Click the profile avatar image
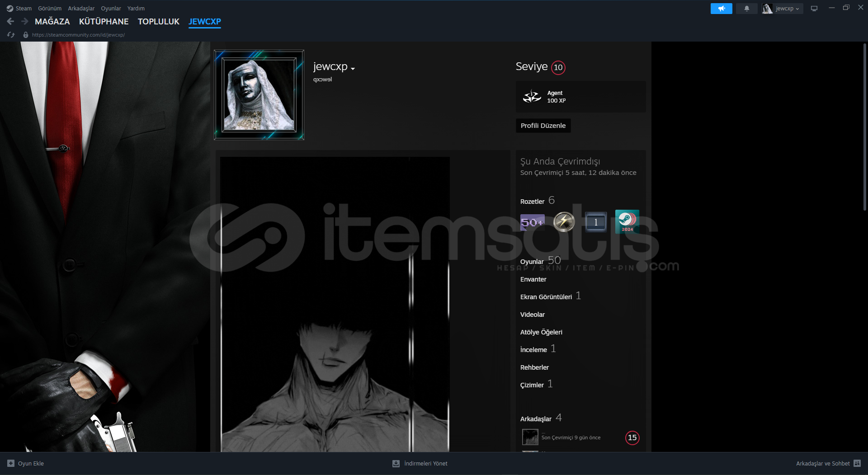 coord(259,95)
